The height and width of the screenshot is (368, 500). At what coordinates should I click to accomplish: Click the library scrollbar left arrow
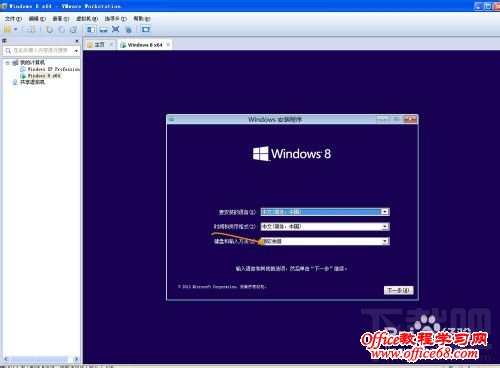coord(6,359)
